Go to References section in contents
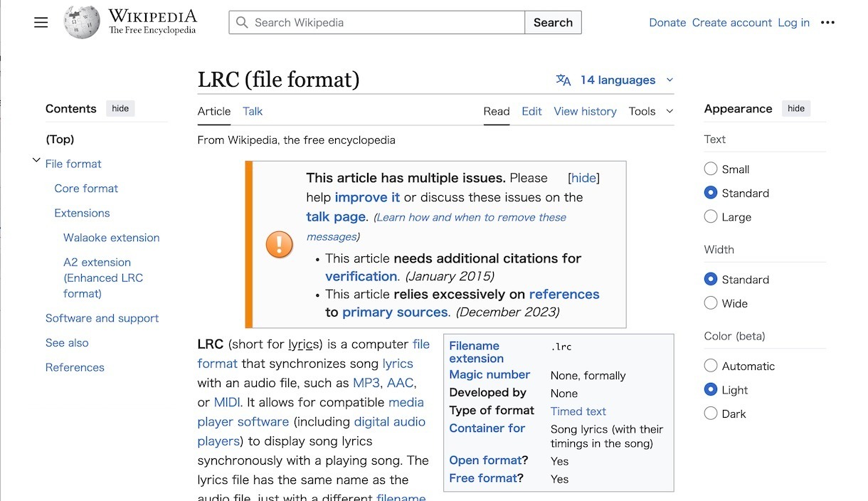The width and height of the screenshot is (868, 501). click(x=75, y=367)
